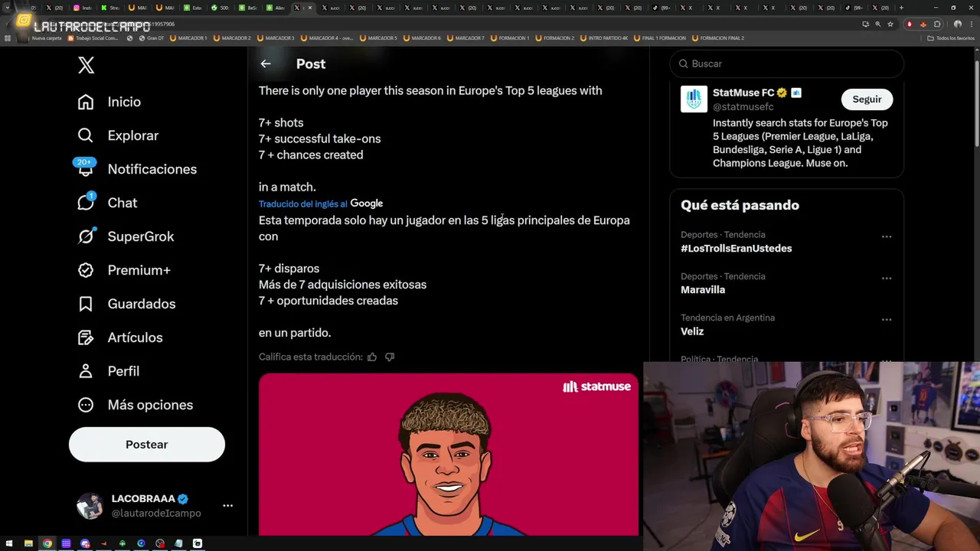980x551 pixels.
Task: Click the Postear button
Action: coord(147,445)
